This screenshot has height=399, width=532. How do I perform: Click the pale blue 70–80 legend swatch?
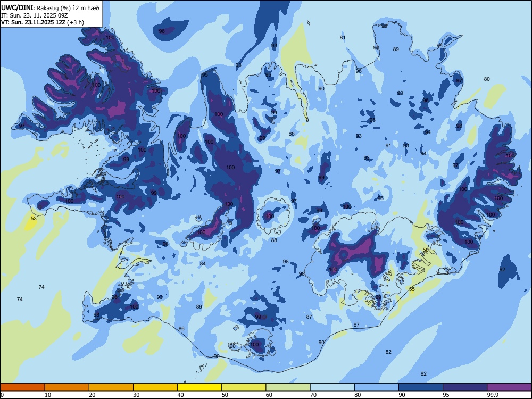[332, 387]
